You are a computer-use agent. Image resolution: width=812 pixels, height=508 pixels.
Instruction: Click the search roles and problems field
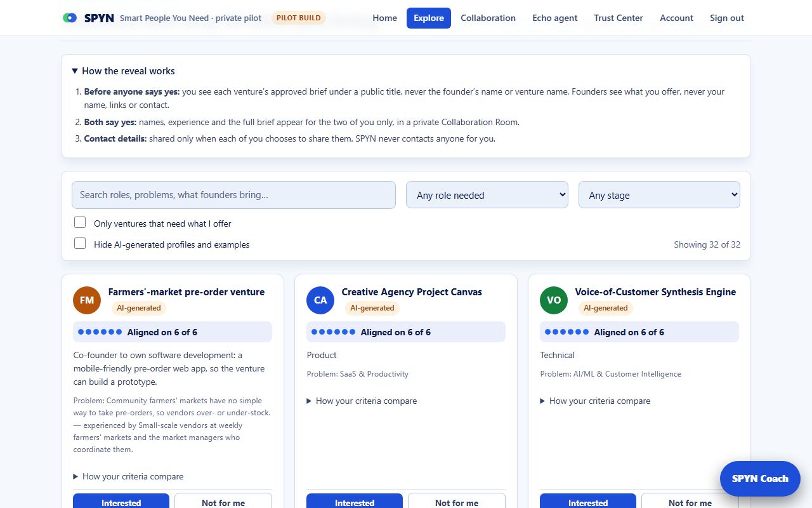233,195
